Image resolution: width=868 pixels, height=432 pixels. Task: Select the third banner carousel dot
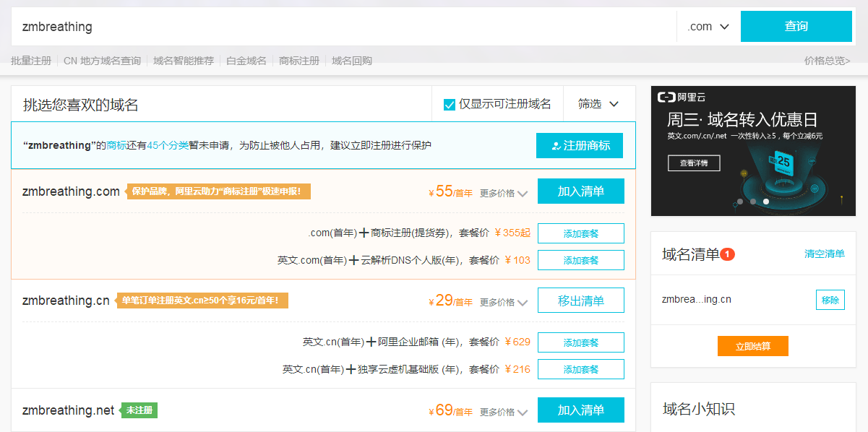click(766, 202)
